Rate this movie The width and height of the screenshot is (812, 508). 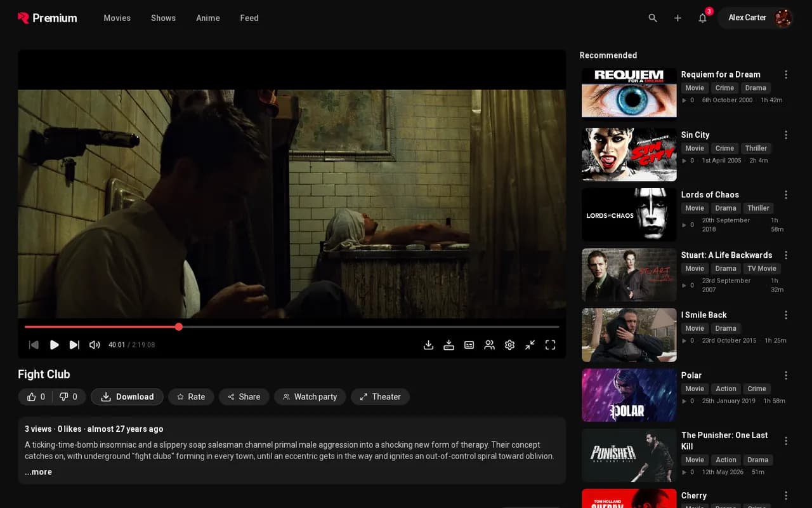click(191, 397)
